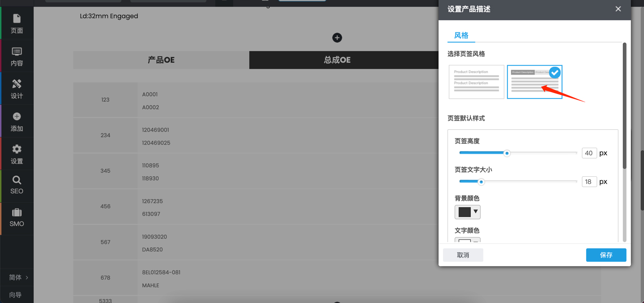This screenshot has width=644, height=303.
Task: Click the 保存 button
Action: (x=606, y=255)
